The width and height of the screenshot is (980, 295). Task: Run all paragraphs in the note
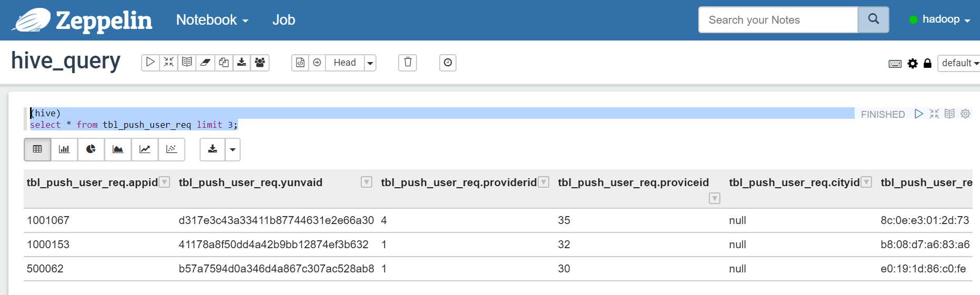(150, 63)
